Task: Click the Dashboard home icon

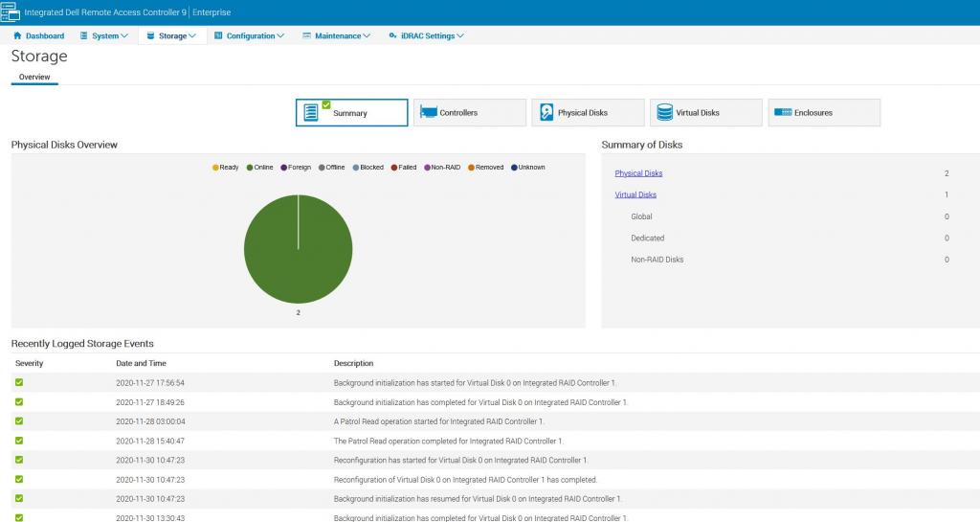Action: point(17,35)
